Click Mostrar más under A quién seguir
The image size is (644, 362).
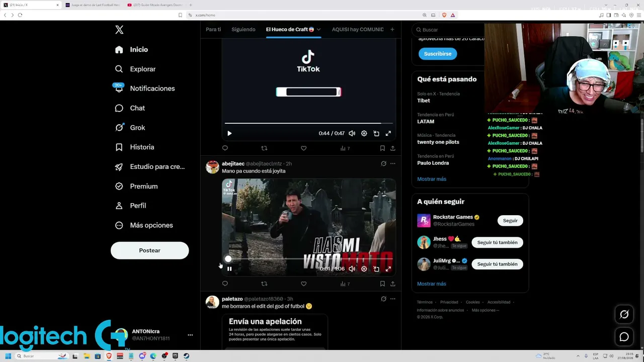click(432, 284)
